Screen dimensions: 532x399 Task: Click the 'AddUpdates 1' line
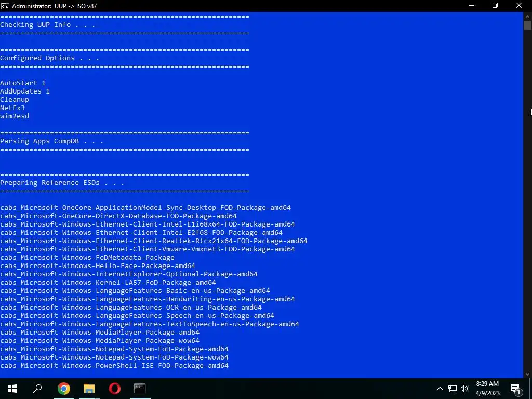(x=25, y=91)
